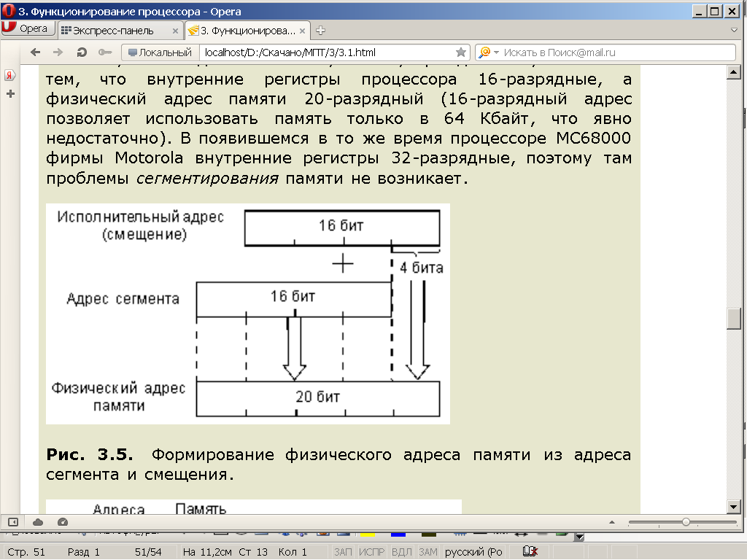Add a panel with sidebar plus icon
This screenshot has height=560, width=747.
[10, 94]
